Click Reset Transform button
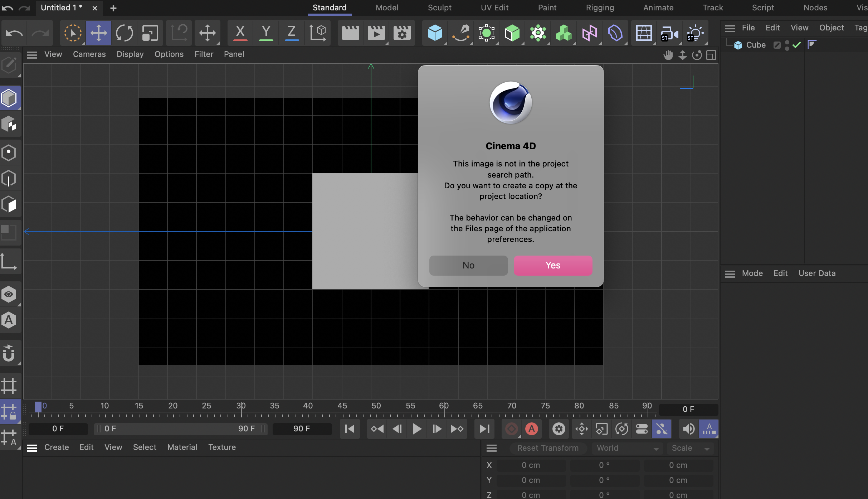 (x=548, y=448)
